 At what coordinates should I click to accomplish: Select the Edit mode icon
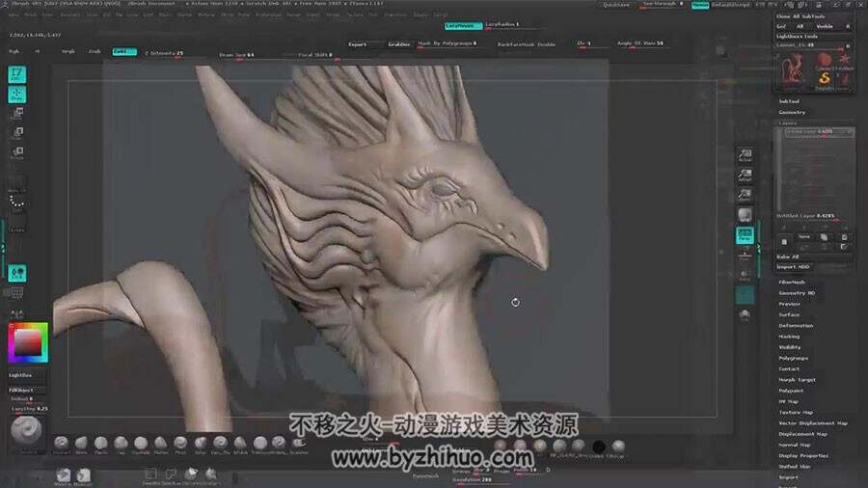click(16, 74)
